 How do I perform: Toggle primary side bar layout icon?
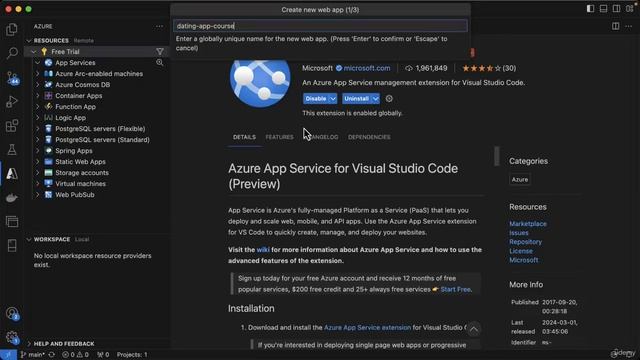click(x=590, y=9)
